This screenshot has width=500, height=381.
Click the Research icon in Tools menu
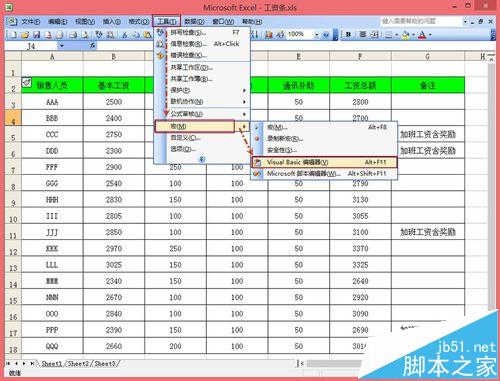tap(160, 44)
